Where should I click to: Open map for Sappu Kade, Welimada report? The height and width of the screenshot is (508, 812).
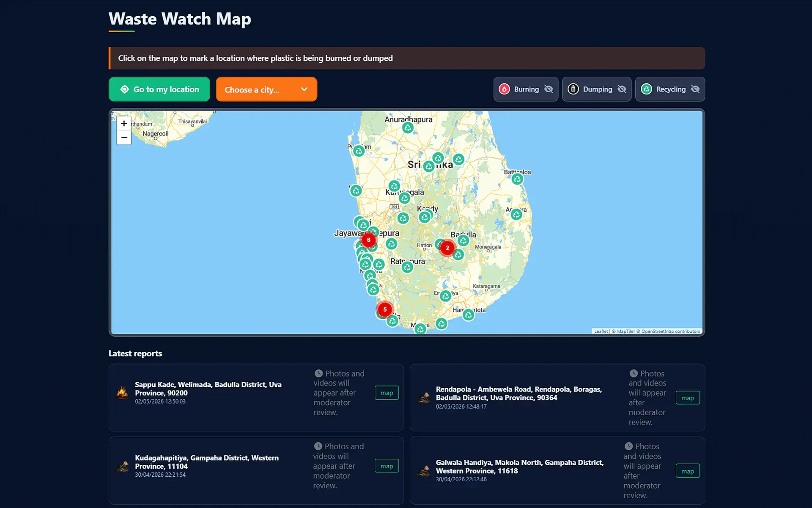point(387,393)
